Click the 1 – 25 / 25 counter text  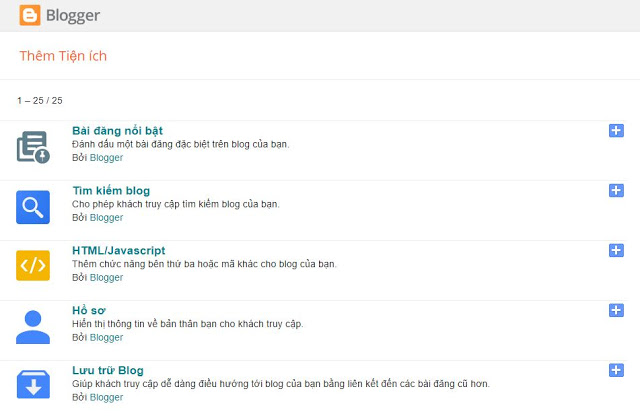click(x=40, y=100)
